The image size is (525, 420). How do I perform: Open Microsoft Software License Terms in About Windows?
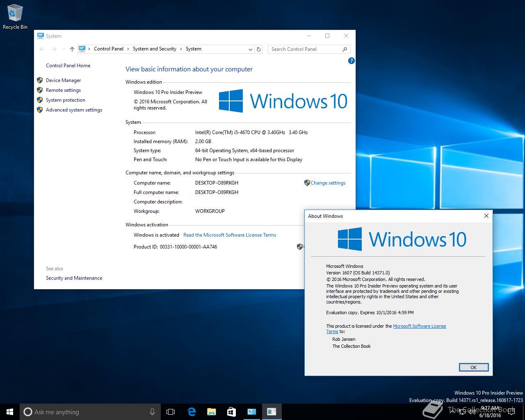419,326
